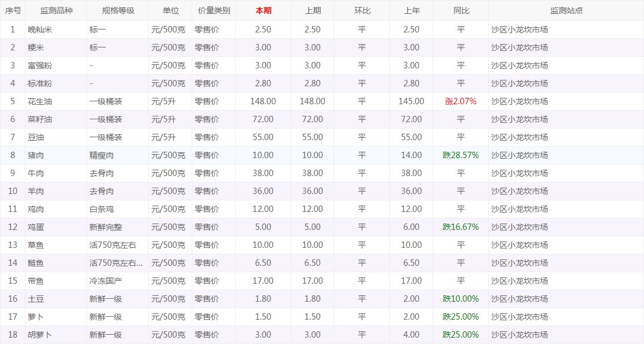644x344 pixels.
Task: Click the 白条鸡 specification cell
Action: 102,209
